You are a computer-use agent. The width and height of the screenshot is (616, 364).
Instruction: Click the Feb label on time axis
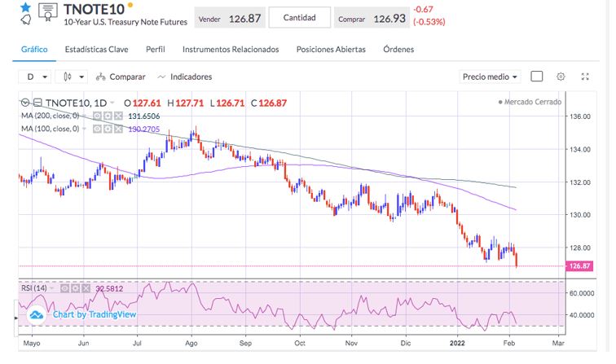508,343
